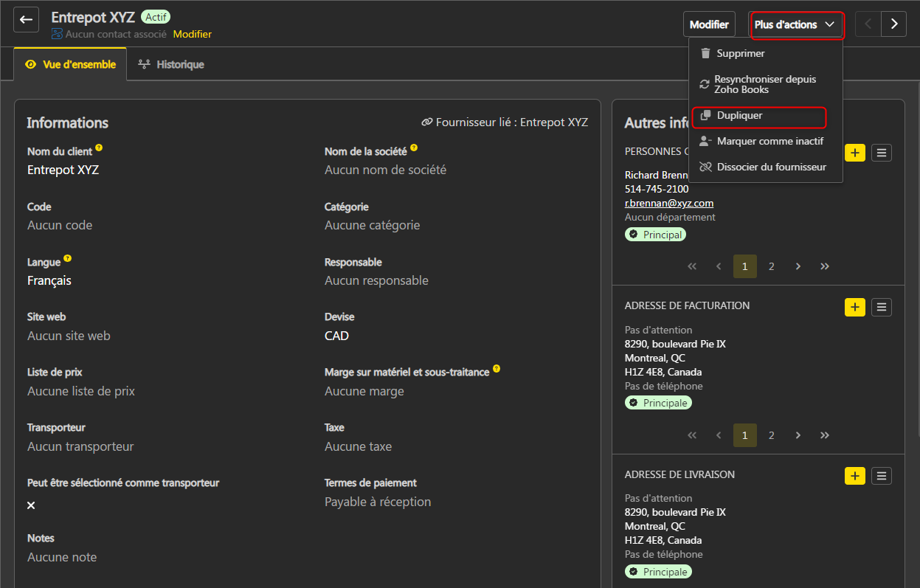Click yellow plus in Adresse de facturation
Screen dimensions: 920x588
click(854, 307)
